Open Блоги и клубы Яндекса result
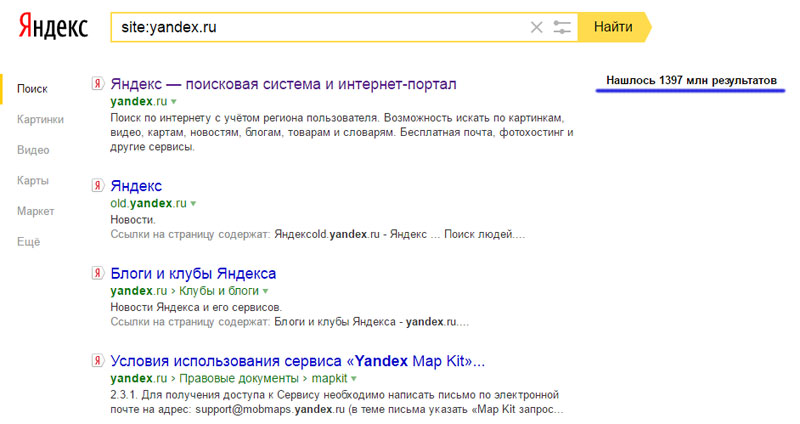The width and height of the screenshot is (800, 424). tap(193, 273)
